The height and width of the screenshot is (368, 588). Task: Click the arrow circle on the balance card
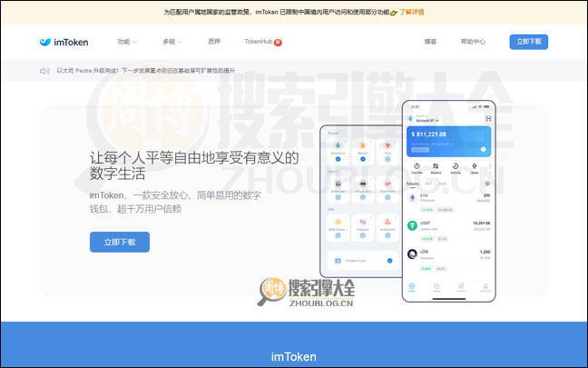(x=483, y=149)
